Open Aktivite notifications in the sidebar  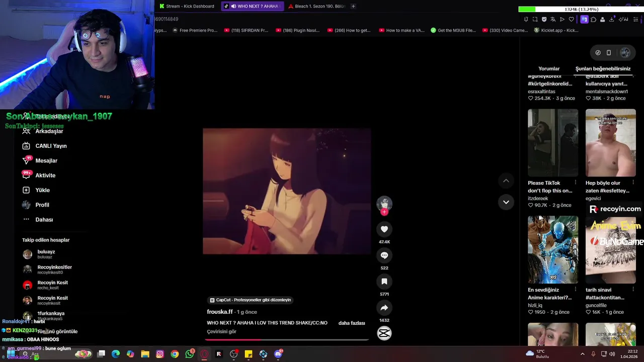[x=39, y=175]
